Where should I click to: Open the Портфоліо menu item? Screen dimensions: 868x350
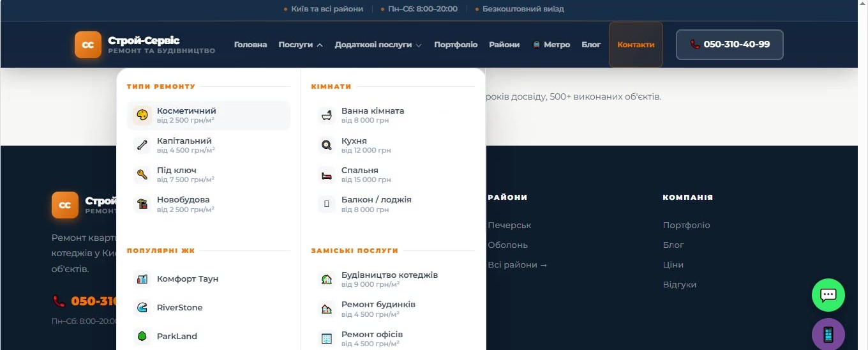coord(456,45)
